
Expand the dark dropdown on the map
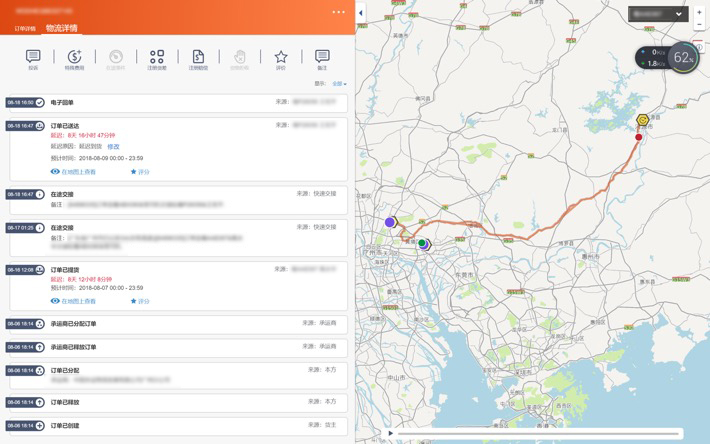658,14
